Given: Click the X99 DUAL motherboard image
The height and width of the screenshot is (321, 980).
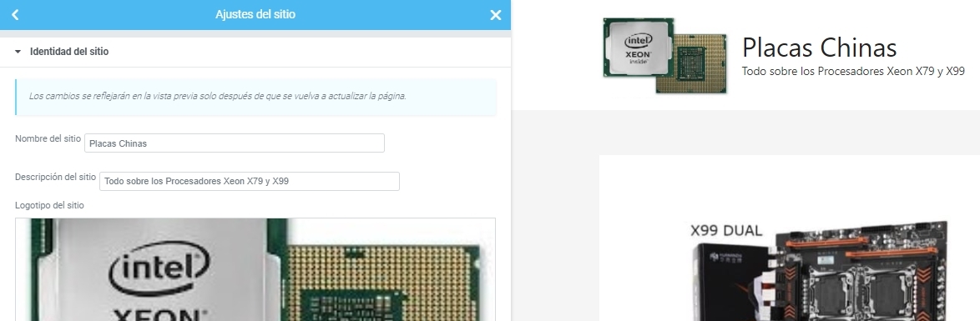Looking at the screenshot, I should [x=820, y=270].
